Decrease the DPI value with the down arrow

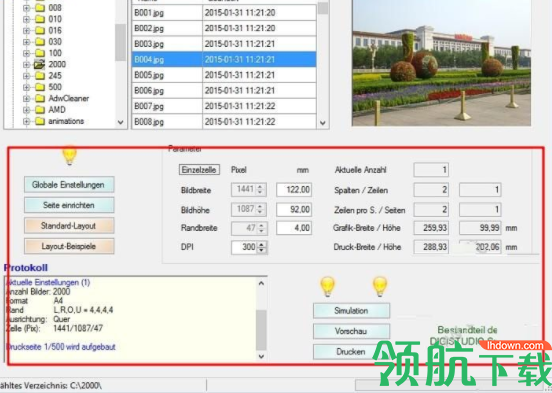point(262,250)
